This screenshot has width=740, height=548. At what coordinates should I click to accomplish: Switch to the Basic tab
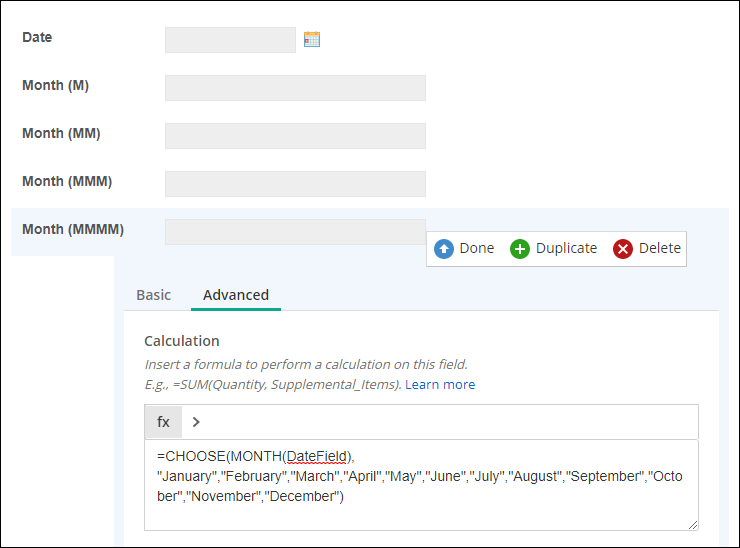tap(153, 295)
